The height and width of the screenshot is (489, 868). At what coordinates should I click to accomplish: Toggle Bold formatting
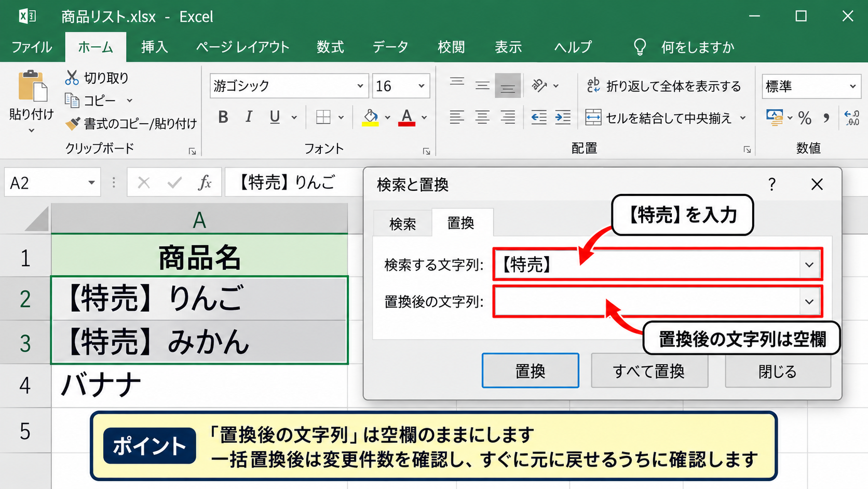(x=223, y=117)
